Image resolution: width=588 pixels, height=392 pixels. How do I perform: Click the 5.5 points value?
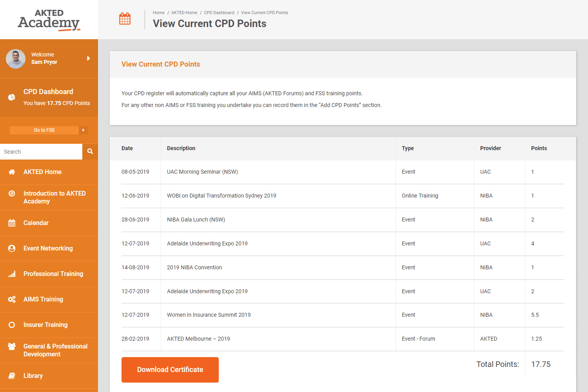click(535, 315)
